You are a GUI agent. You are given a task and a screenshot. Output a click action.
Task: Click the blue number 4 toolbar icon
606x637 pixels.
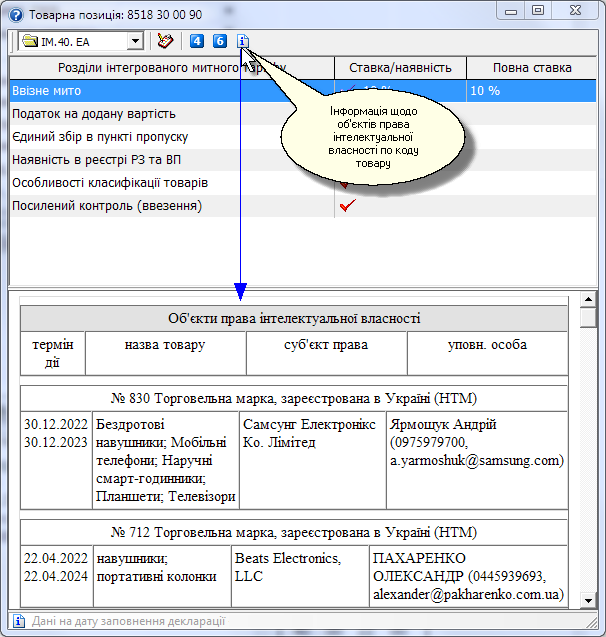tap(197, 41)
